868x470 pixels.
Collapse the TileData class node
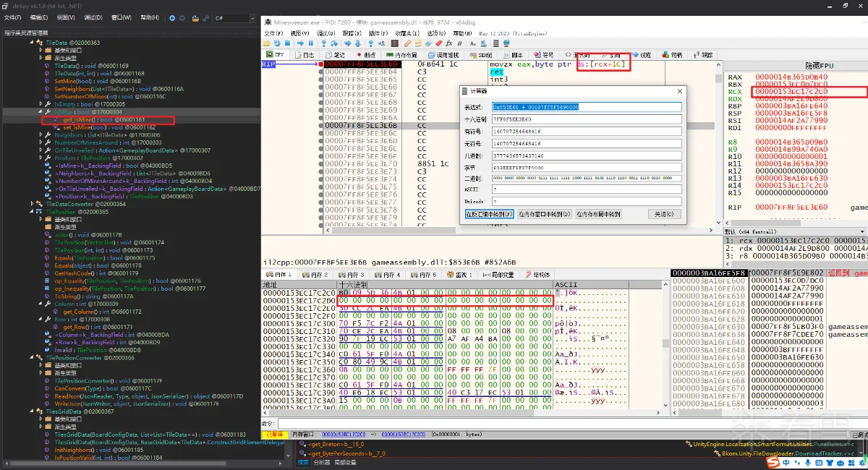32,43
